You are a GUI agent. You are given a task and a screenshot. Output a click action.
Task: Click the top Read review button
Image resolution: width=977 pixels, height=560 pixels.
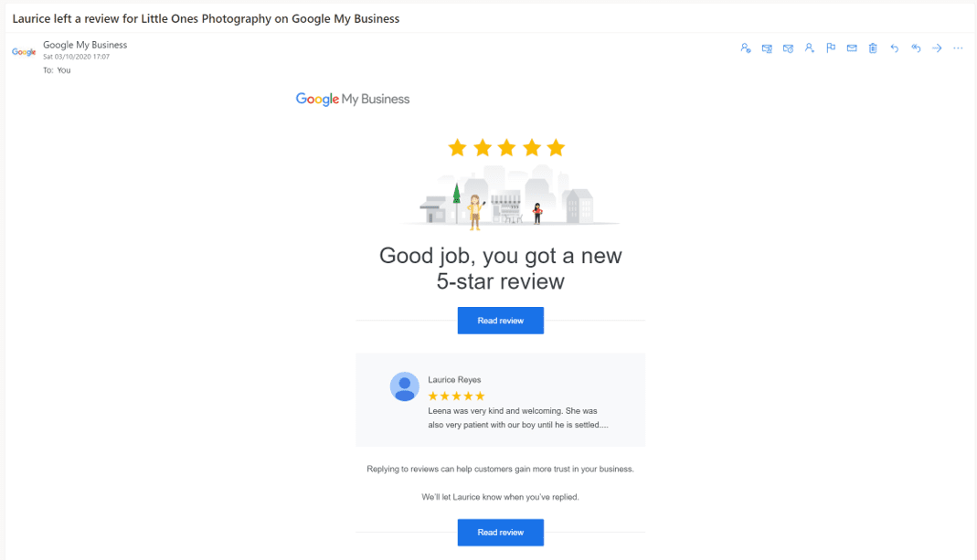pos(500,320)
